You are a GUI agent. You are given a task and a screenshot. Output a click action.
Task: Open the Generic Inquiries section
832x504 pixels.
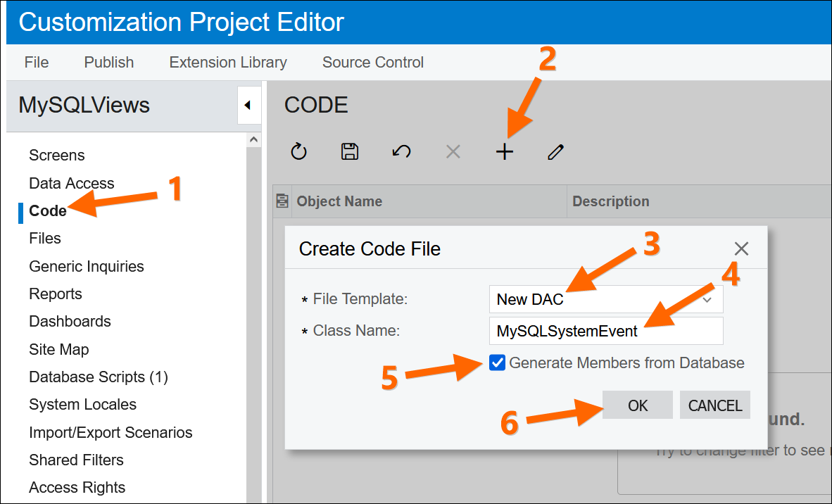click(x=86, y=266)
